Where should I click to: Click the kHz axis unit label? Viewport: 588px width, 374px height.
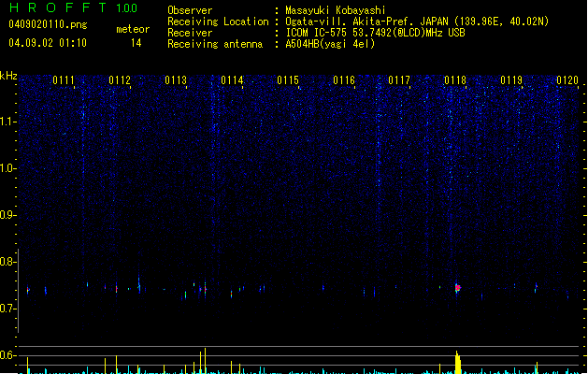click(8, 76)
